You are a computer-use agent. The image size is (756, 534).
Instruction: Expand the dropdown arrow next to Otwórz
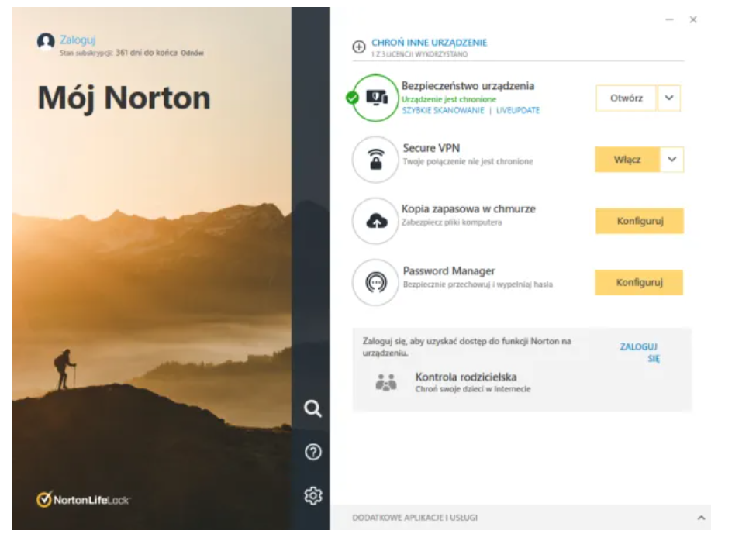(x=668, y=98)
